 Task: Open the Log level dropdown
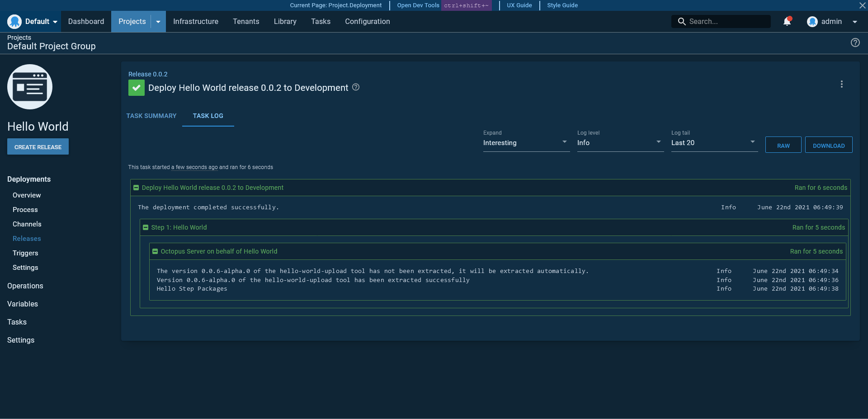point(620,143)
